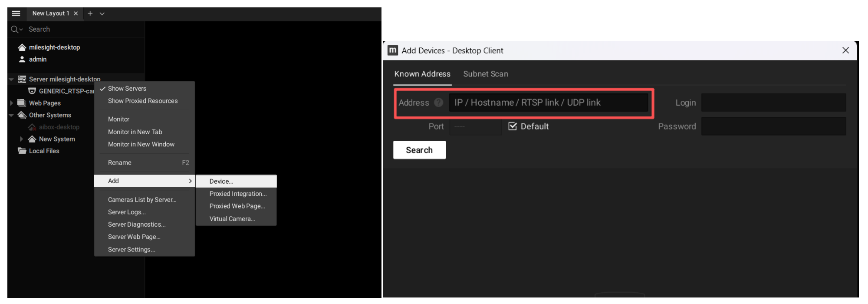Click the Address input field
The width and height of the screenshot is (868, 304).
point(548,103)
